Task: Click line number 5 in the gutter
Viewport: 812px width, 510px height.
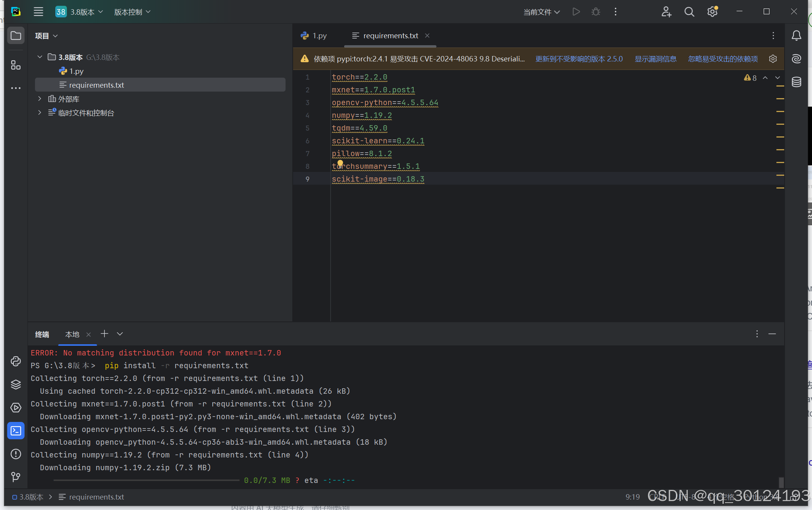Action: coord(307,128)
